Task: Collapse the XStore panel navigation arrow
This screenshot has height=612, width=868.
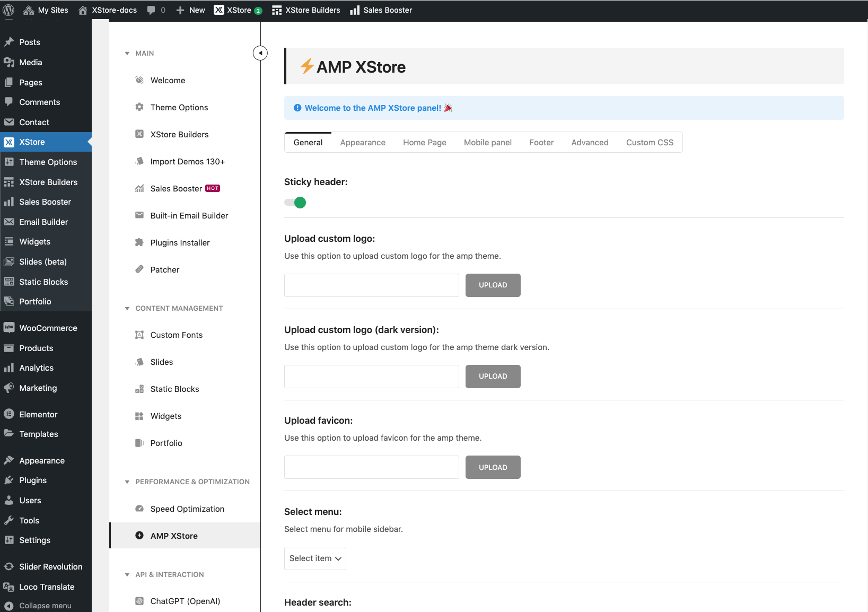Action: coord(260,53)
